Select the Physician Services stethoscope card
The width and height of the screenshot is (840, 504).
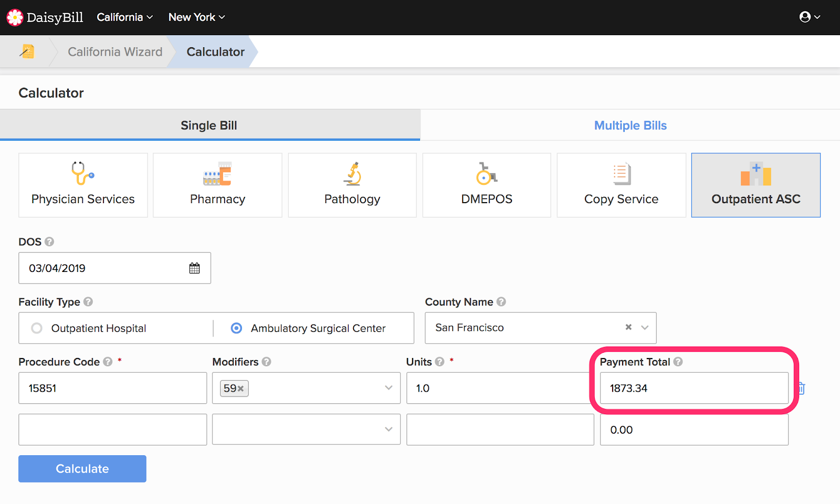point(83,185)
